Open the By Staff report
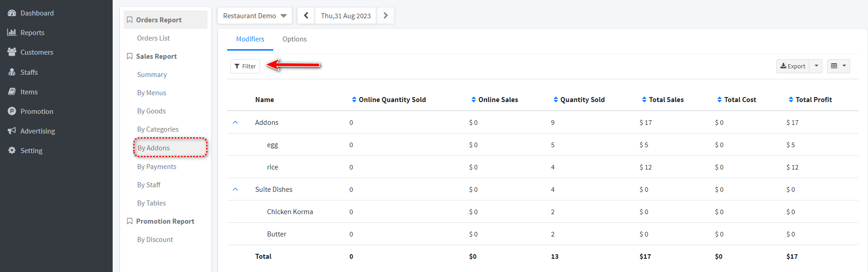 click(149, 185)
